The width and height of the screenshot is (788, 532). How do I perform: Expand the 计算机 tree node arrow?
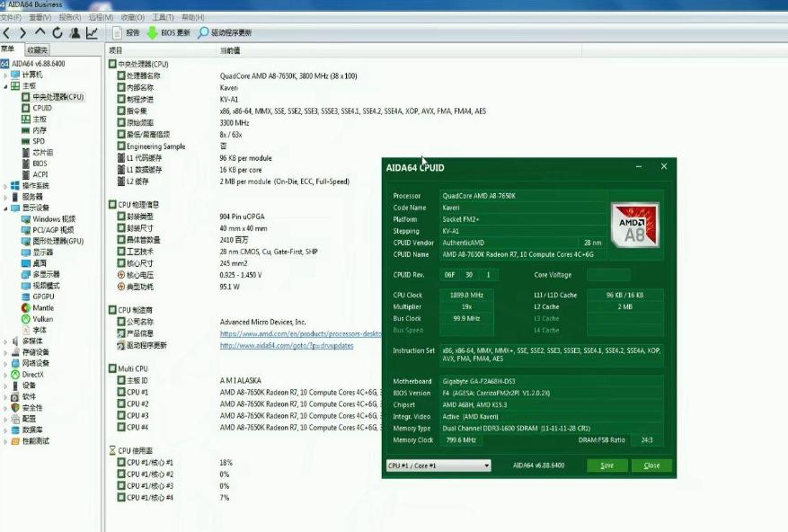[5, 75]
